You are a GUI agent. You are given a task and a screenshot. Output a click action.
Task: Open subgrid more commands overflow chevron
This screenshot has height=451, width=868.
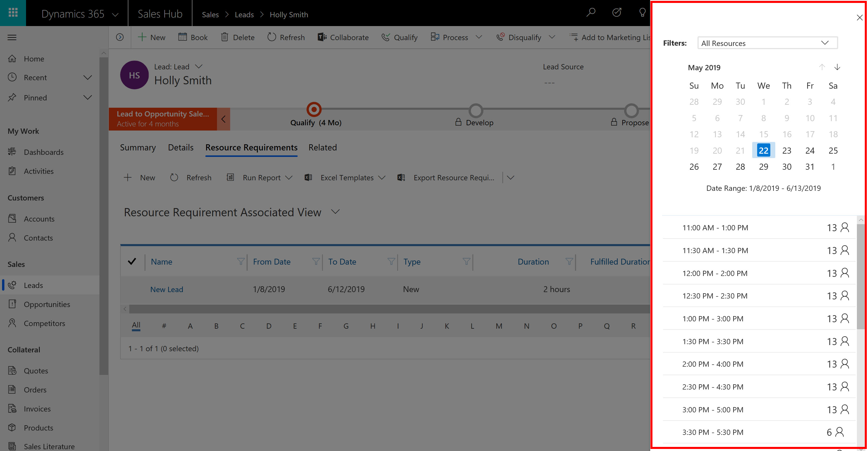pos(510,177)
